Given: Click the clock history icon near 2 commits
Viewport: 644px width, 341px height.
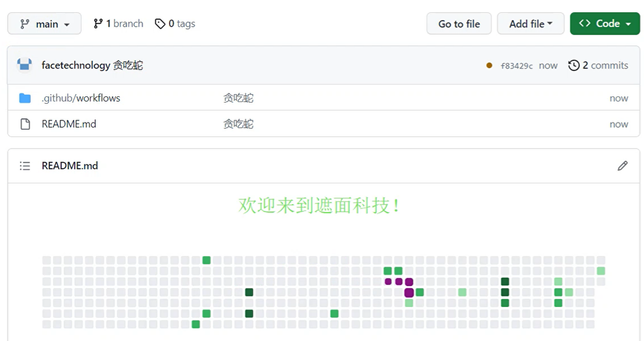Looking at the screenshot, I should point(574,65).
